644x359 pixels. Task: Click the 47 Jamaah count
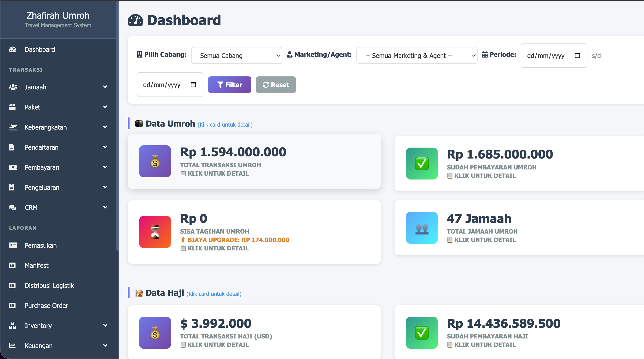(479, 219)
